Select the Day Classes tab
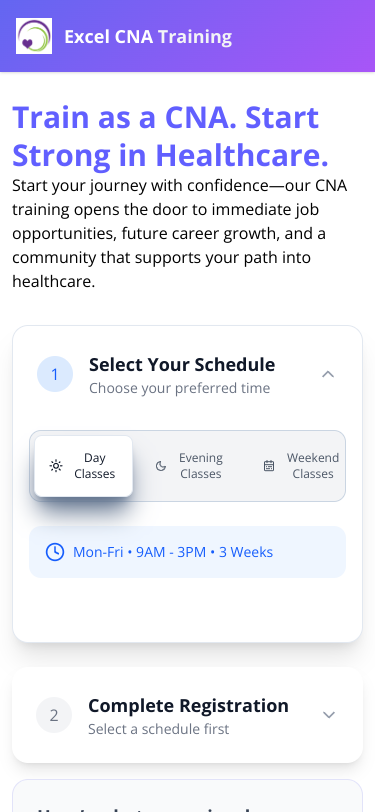375x812 pixels. click(x=83, y=466)
